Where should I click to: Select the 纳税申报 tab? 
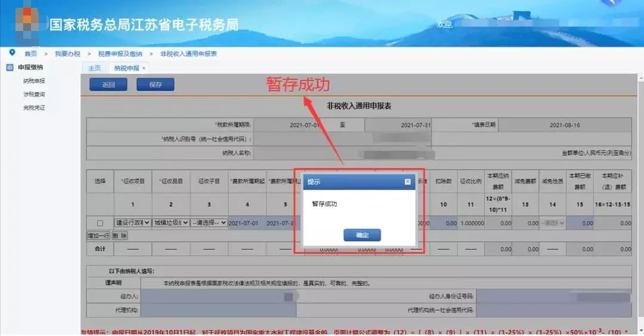tap(126, 68)
